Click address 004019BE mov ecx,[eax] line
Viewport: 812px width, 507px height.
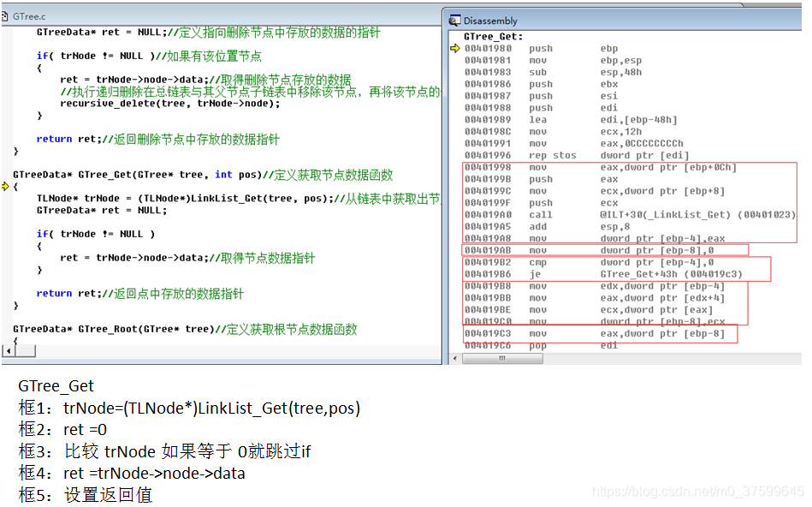tap(589, 310)
